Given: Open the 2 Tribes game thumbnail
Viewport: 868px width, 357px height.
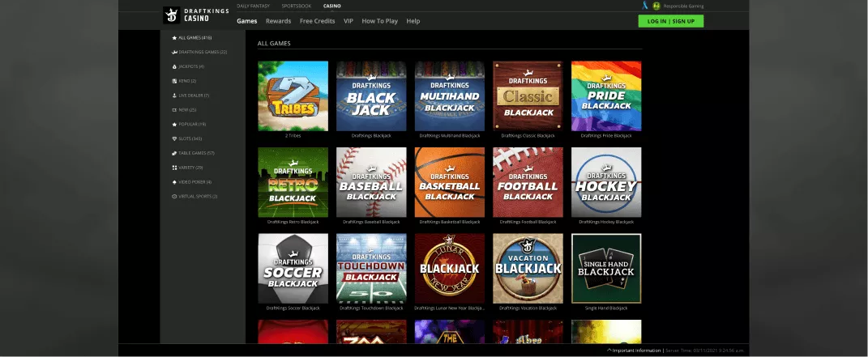Looking at the screenshot, I should [293, 96].
